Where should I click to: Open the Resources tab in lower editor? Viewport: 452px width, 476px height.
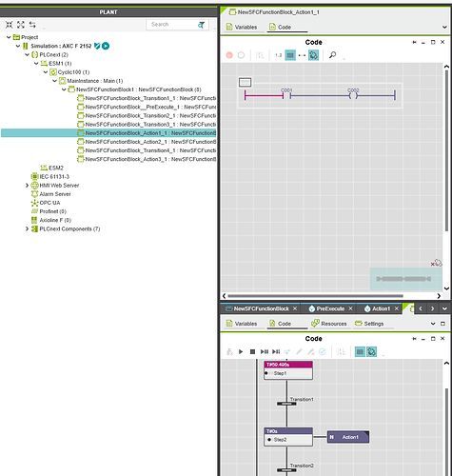[329, 324]
